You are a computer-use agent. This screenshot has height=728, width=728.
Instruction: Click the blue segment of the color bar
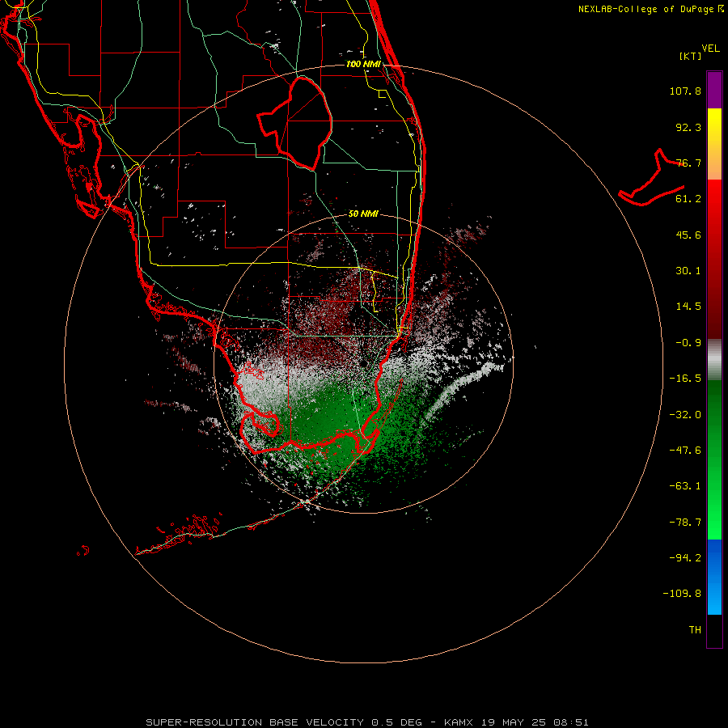coord(714,577)
